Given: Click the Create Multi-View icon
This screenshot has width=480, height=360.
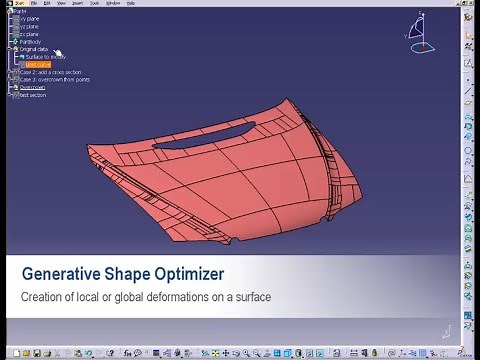Looking at the screenshot, I should (277, 353).
